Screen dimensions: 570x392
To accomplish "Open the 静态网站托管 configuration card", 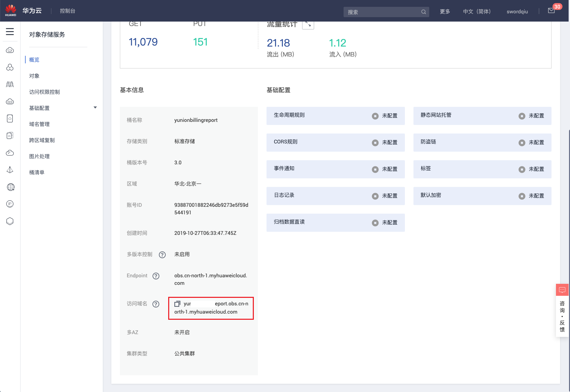I will 482,116.
